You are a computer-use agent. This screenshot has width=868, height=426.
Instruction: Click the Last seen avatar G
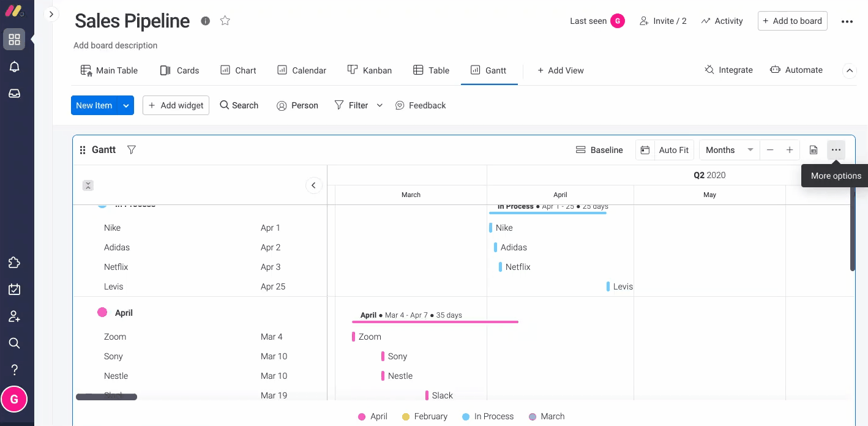618,21
